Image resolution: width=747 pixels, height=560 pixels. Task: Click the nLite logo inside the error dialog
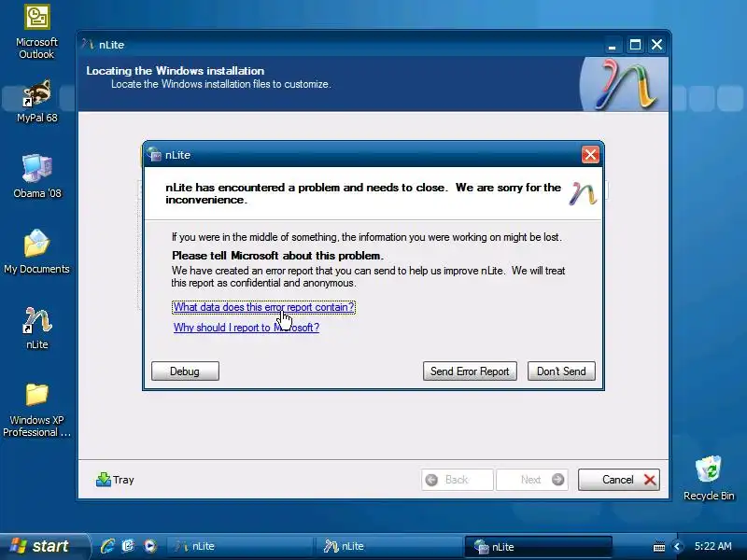click(x=583, y=194)
